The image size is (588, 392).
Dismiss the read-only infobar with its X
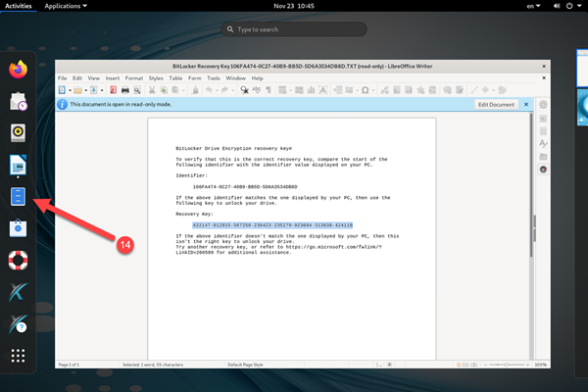tap(526, 105)
